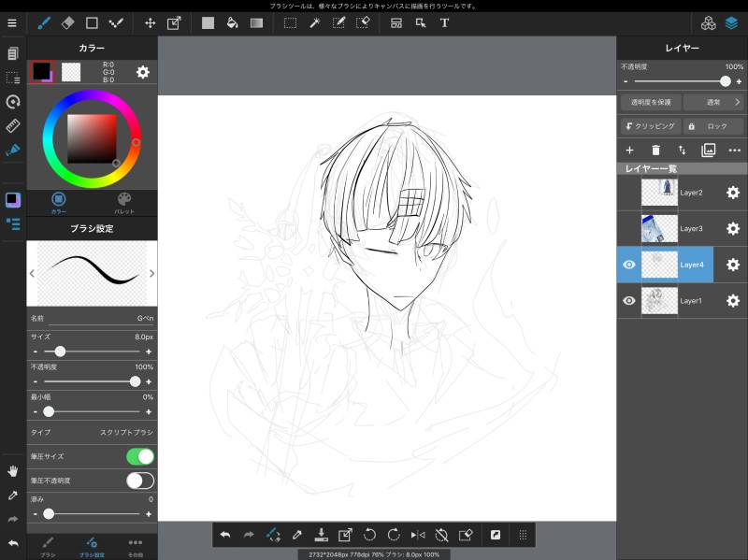The height and width of the screenshot is (560, 748).
Task: Click the Eyedropper in left sidebar
Action: click(x=13, y=495)
